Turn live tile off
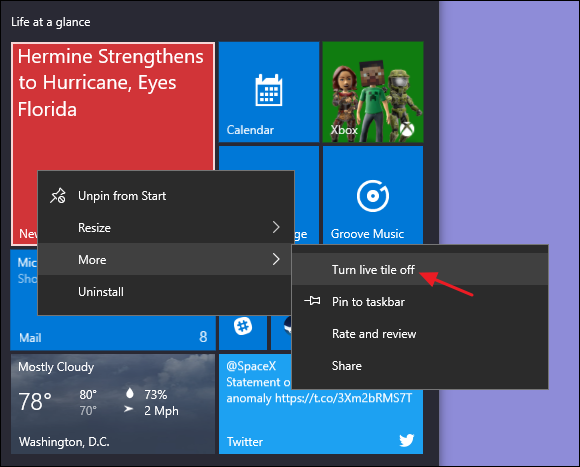Image resolution: width=580 pixels, height=467 pixels. point(420,270)
